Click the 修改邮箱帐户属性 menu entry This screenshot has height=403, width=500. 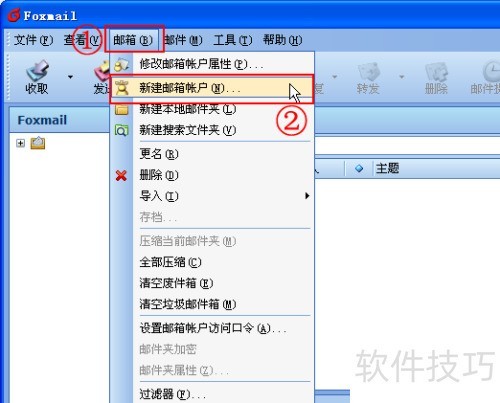[212, 64]
